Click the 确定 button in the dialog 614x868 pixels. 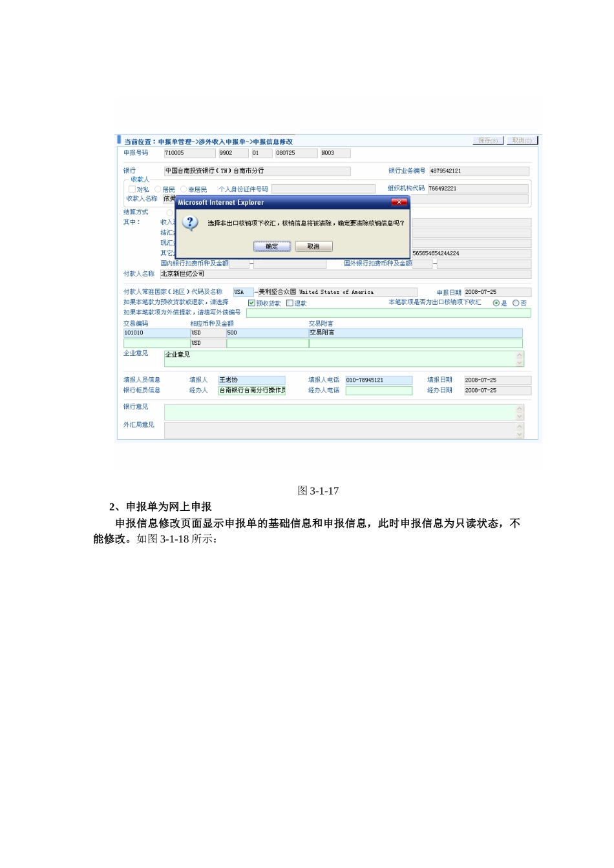[272, 246]
